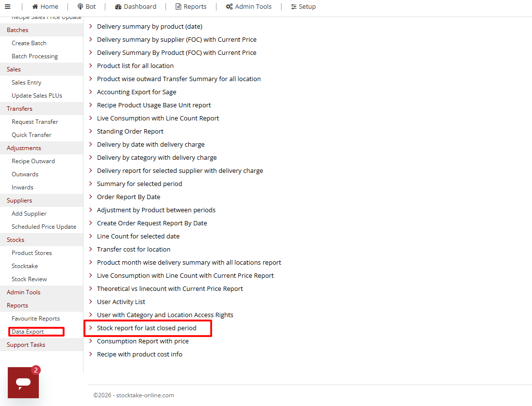Expand Consumption Report with price chevron

pos(91,341)
